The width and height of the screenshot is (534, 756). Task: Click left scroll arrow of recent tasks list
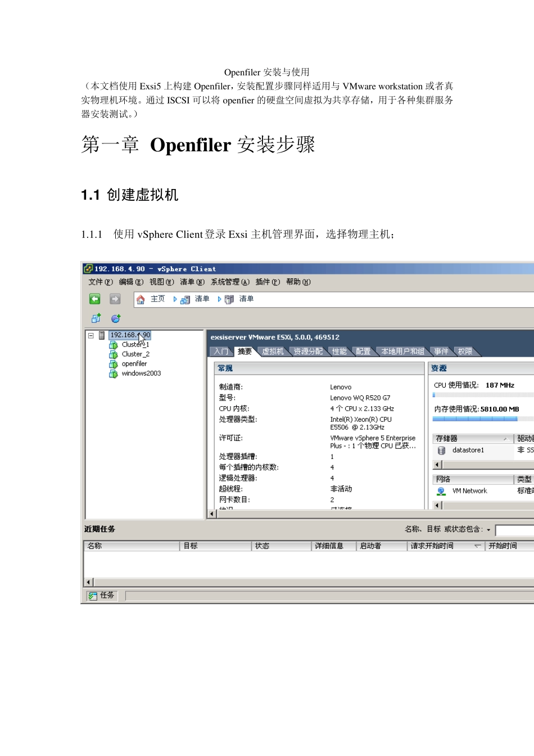tap(88, 582)
